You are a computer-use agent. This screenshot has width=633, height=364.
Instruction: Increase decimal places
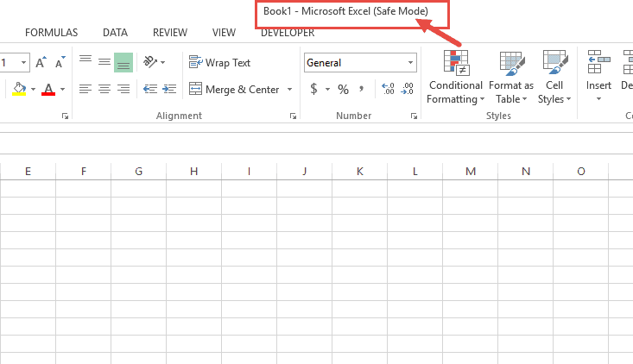388,89
